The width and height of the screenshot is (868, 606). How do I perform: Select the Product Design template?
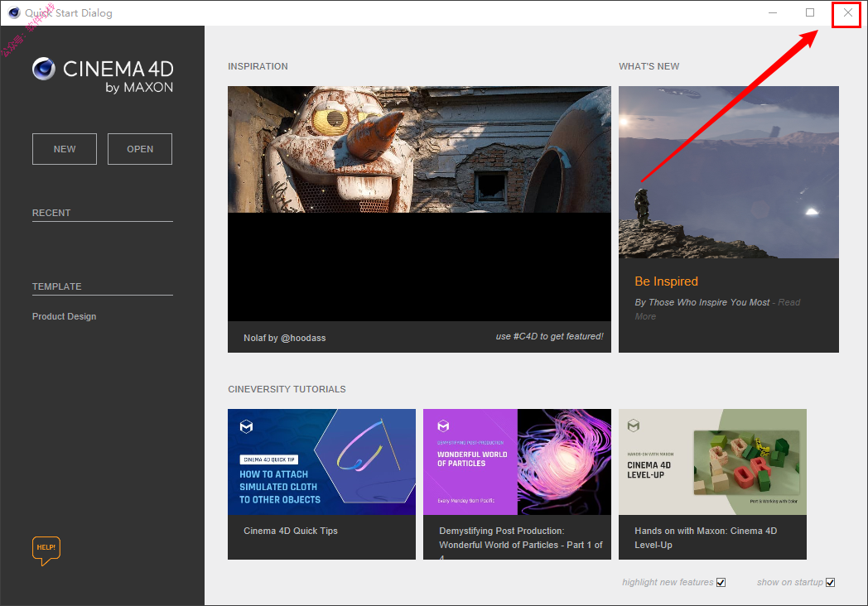65,316
